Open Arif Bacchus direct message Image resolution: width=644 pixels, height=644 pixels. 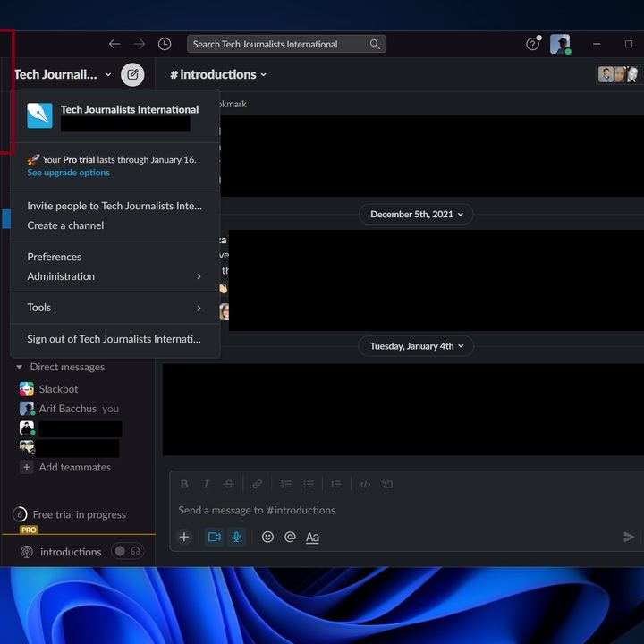[69, 409]
